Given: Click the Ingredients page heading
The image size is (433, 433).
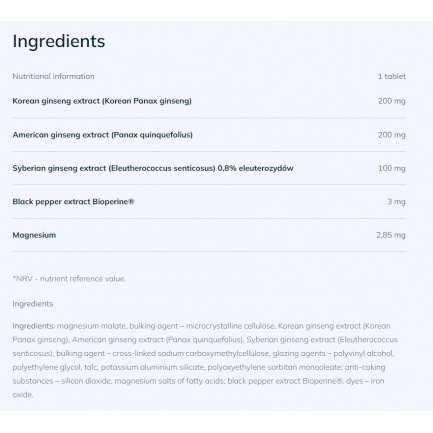Looking at the screenshot, I should tap(59, 42).
